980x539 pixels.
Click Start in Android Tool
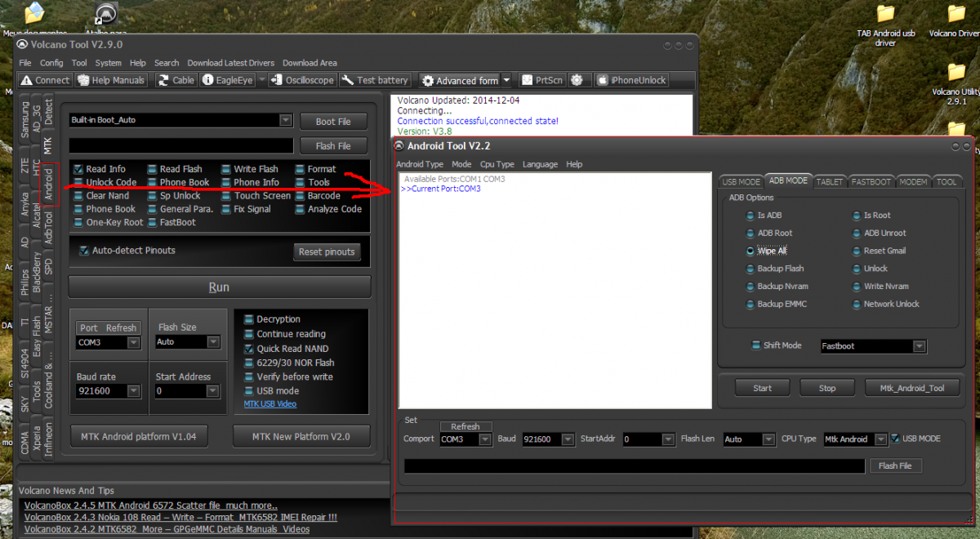pyautogui.click(x=763, y=388)
